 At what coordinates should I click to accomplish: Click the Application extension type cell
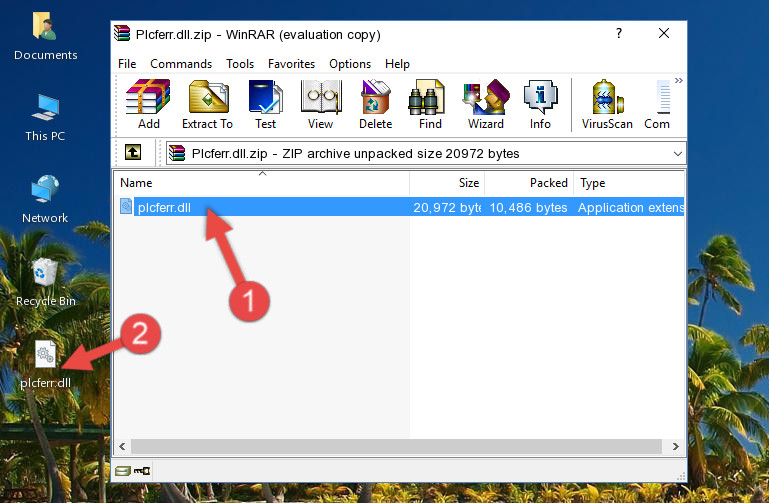point(631,207)
